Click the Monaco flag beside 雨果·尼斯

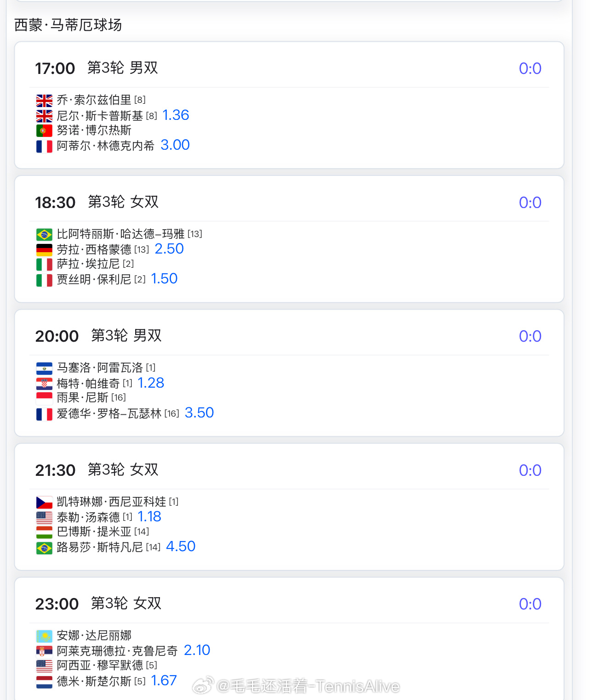tap(44, 398)
